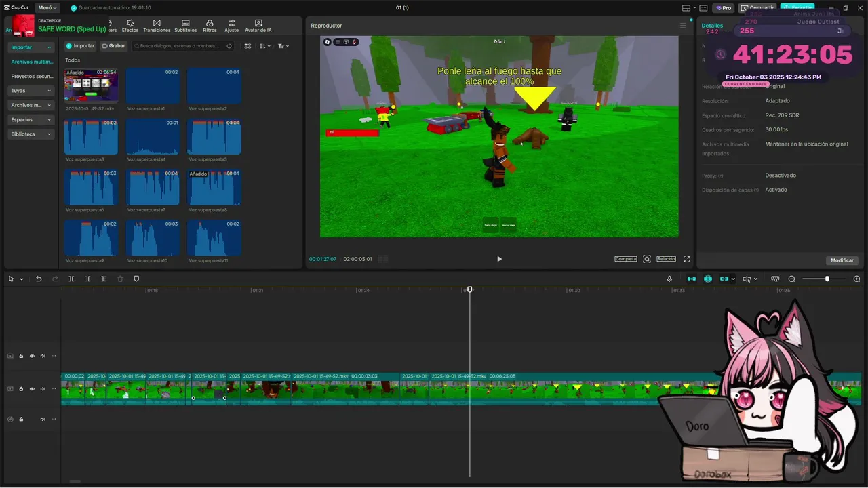This screenshot has height=488, width=868.
Task: Select the Voz superpuesta3 audio thumbnail
Action: click(91, 137)
